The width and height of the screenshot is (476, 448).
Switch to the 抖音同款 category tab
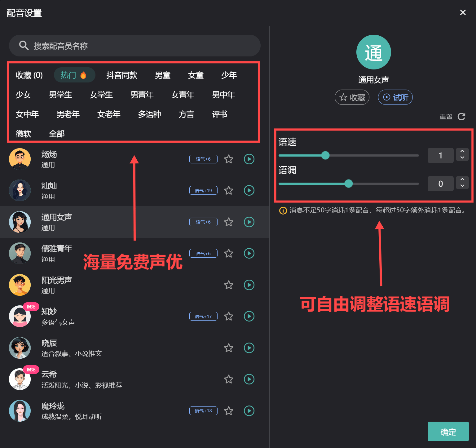(121, 75)
